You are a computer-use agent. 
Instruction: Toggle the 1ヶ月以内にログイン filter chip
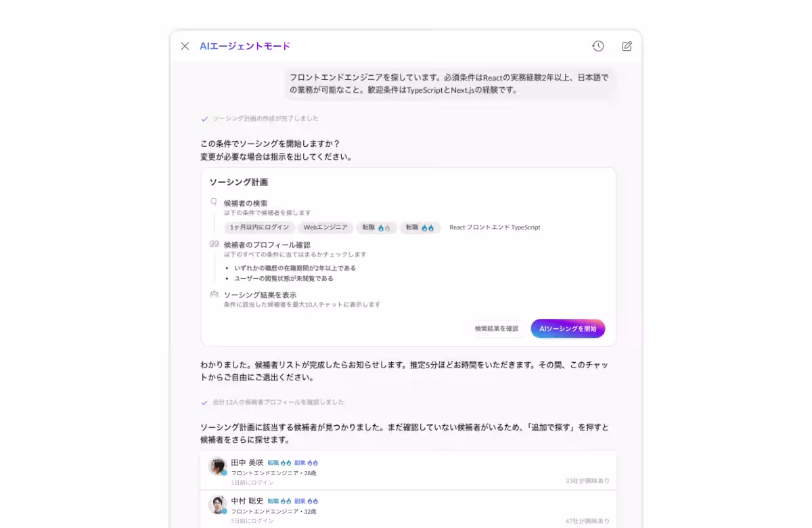[x=259, y=227]
